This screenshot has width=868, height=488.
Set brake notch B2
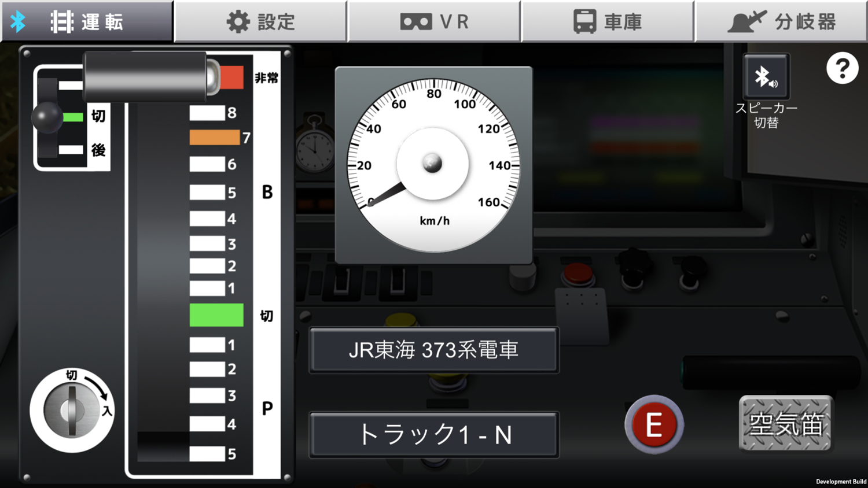tap(207, 266)
